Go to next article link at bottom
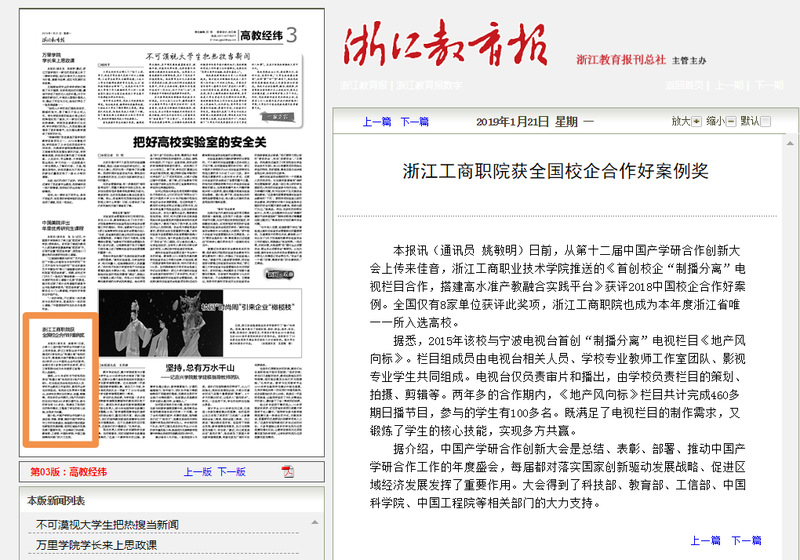800x560 pixels. (746, 541)
